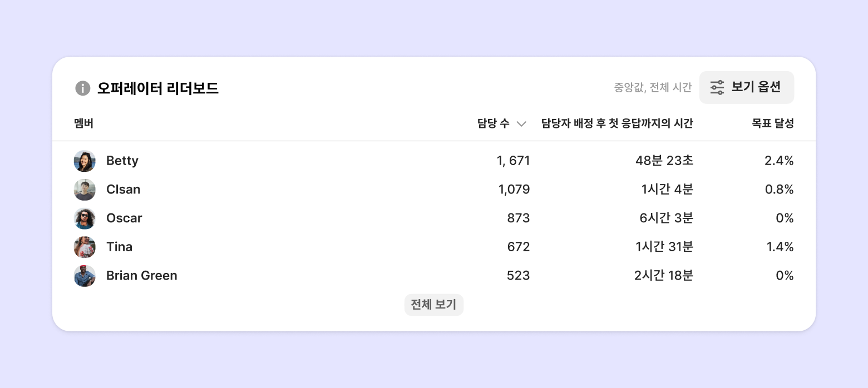Click the sort chevron next to 담당 수
Image resolution: width=868 pixels, height=388 pixels.
pyautogui.click(x=521, y=124)
